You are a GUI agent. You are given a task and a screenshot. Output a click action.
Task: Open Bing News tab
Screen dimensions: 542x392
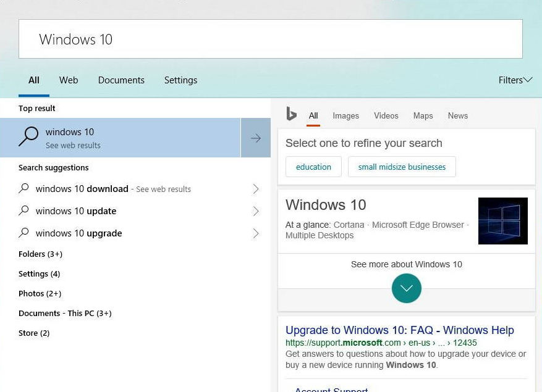458,115
